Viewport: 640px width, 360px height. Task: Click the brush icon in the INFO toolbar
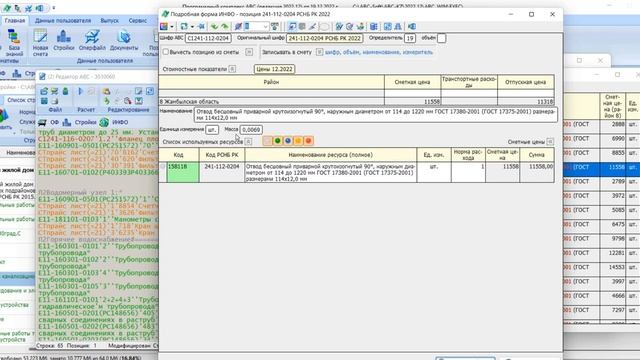(x=312, y=27)
